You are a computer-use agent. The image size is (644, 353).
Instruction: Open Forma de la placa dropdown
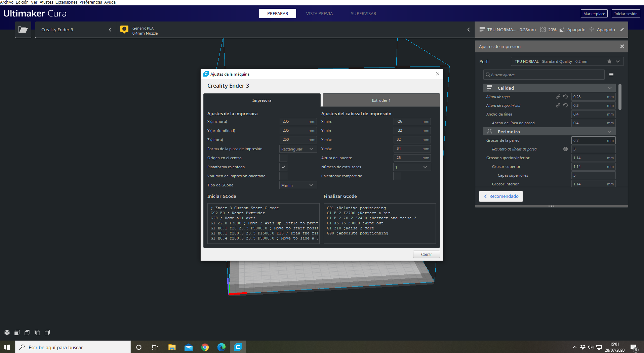[x=298, y=149]
